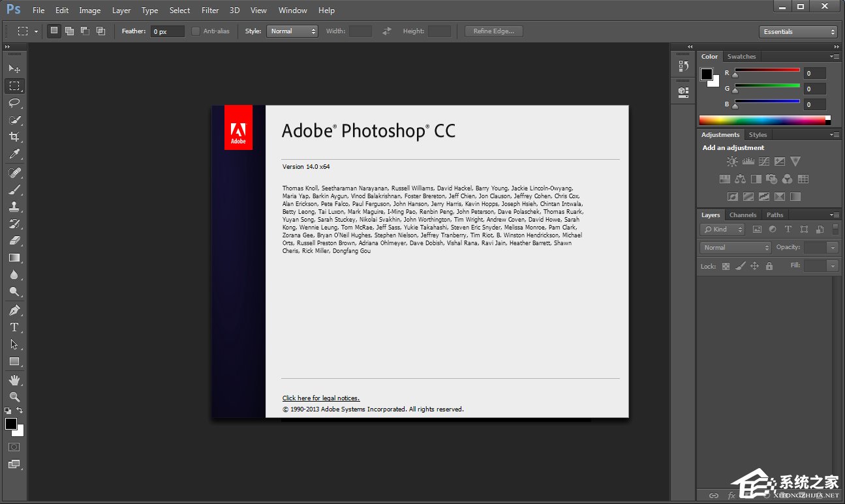Enable the Anti-alias checkbox in options bar

195,31
